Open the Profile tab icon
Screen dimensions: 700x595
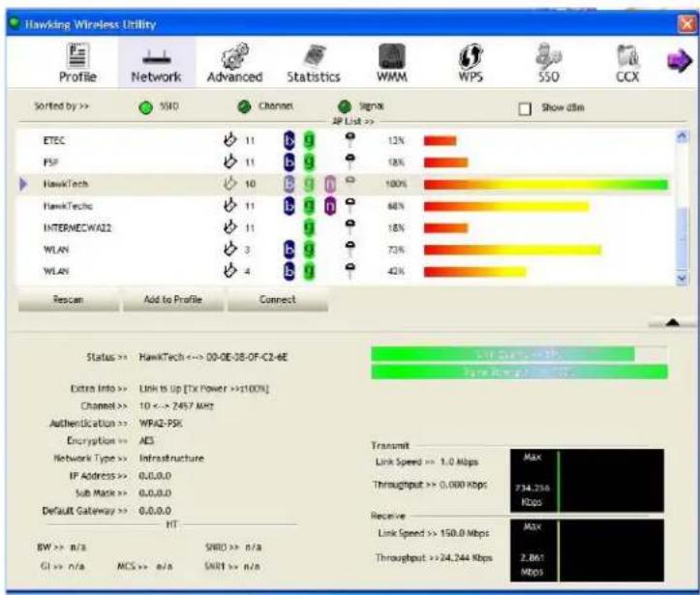(77, 63)
